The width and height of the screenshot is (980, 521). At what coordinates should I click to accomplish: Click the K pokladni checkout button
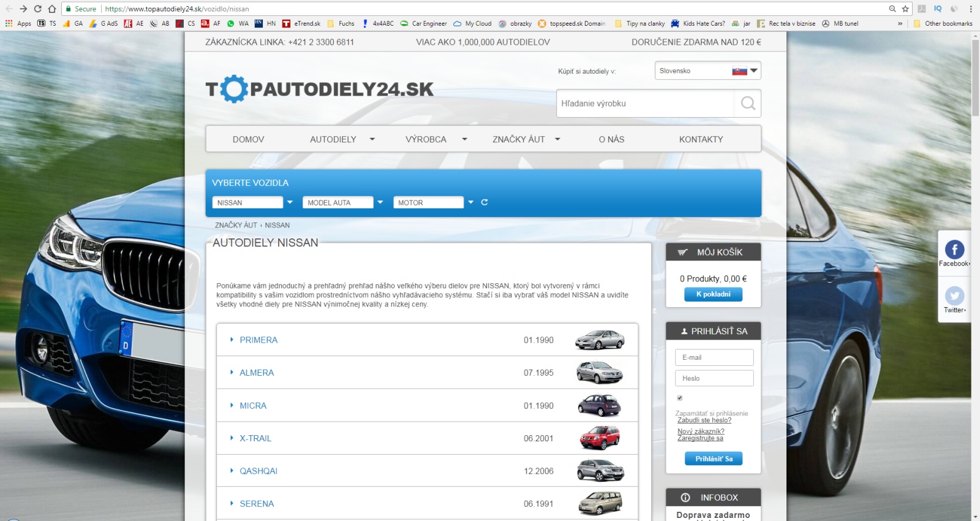pyautogui.click(x=713, y=294)
